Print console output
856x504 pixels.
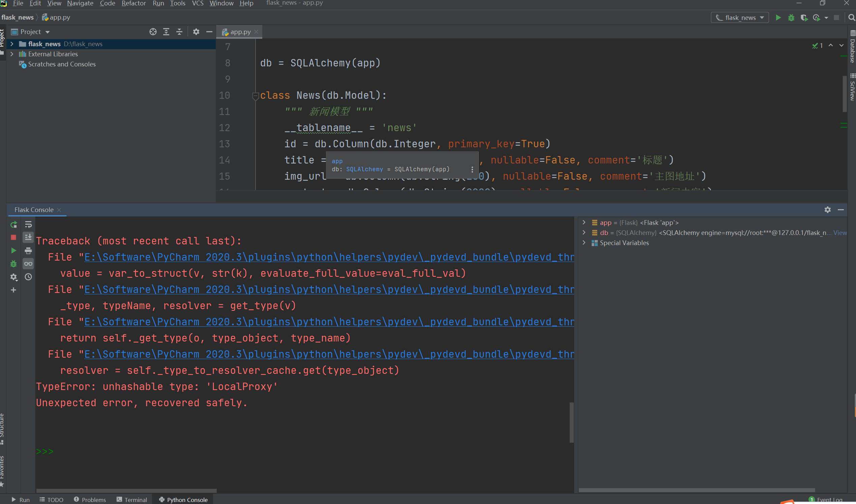click(x=28, y=250)
